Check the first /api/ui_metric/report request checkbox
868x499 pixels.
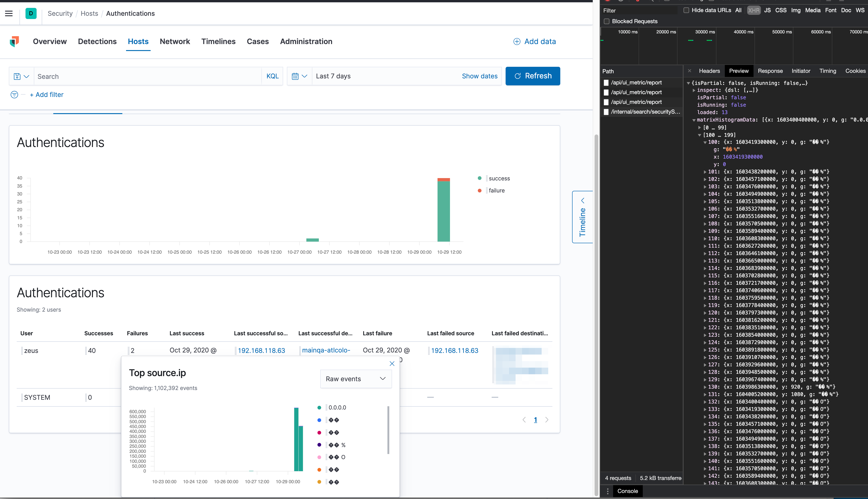tap(607, 83)
